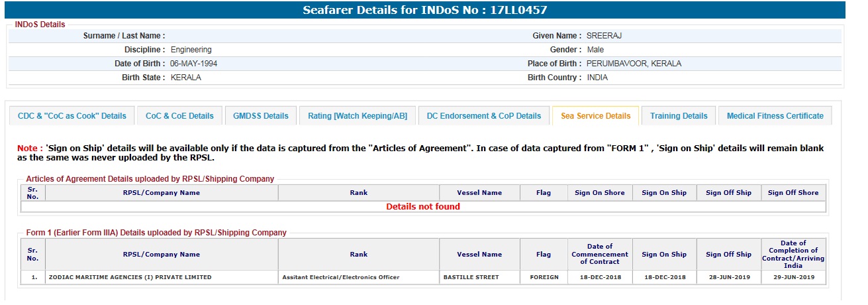Open DC Endorsement & CoP Details tab
This screenshot has width=868, height=305.
(x=484, y=116)
